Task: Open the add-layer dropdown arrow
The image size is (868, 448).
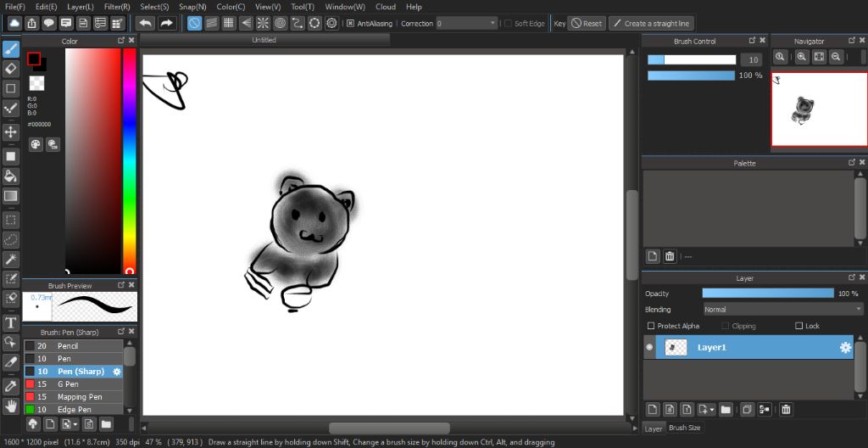Action: [711, 410]
